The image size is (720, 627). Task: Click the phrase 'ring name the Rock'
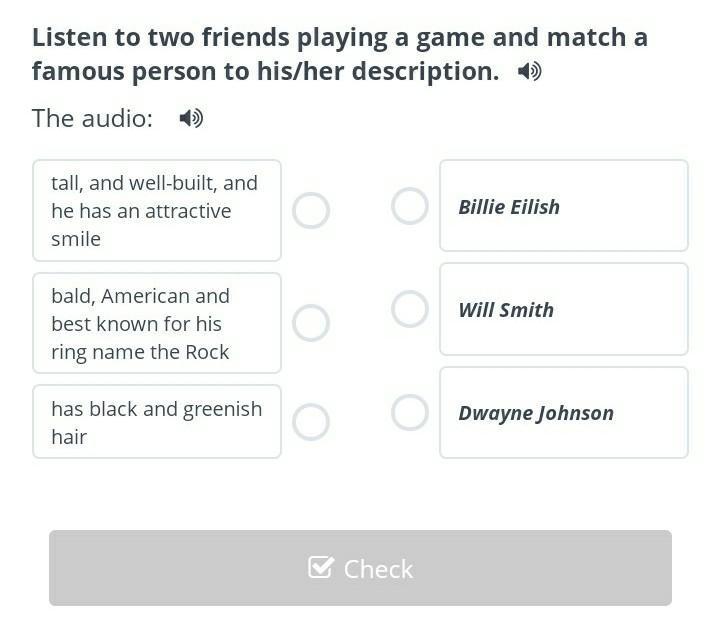pos(140,352)
